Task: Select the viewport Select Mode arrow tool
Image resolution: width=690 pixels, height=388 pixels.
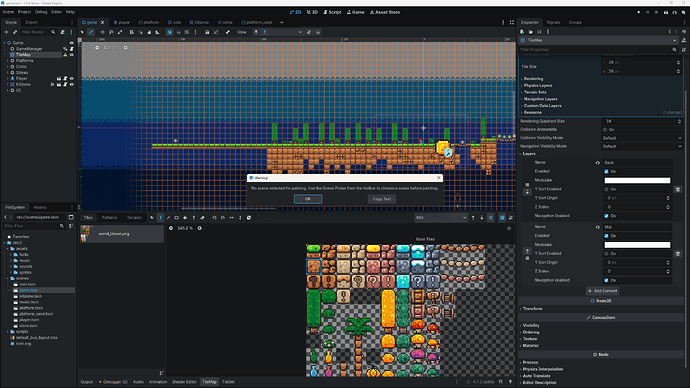Action: pos(82,32)
